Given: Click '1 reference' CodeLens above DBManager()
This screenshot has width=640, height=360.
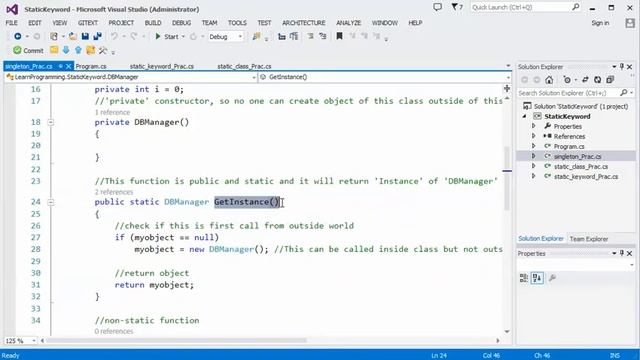Looking at the screenshot, I should coord(112,112).
